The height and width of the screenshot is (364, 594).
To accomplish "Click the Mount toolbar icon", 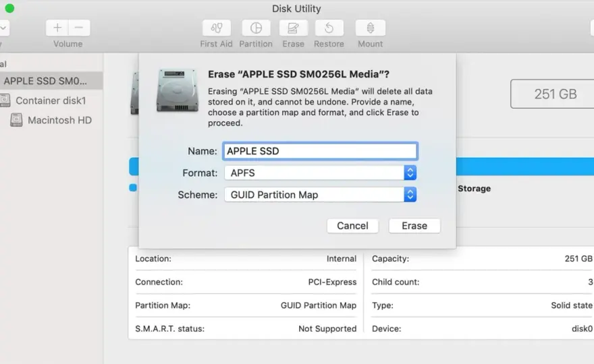I will [x=371, y=28].
